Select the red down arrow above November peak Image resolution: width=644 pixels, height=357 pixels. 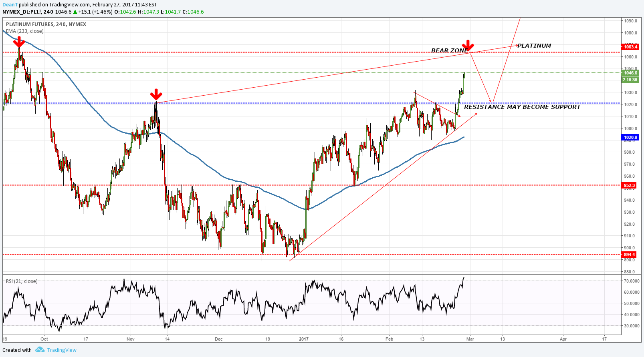tap(156, 94)
